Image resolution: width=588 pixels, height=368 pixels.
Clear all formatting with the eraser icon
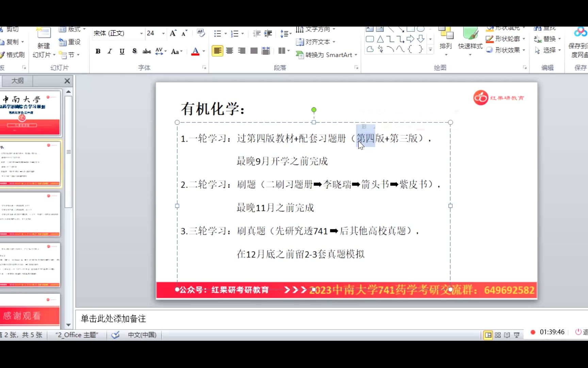tap(201, 33)
